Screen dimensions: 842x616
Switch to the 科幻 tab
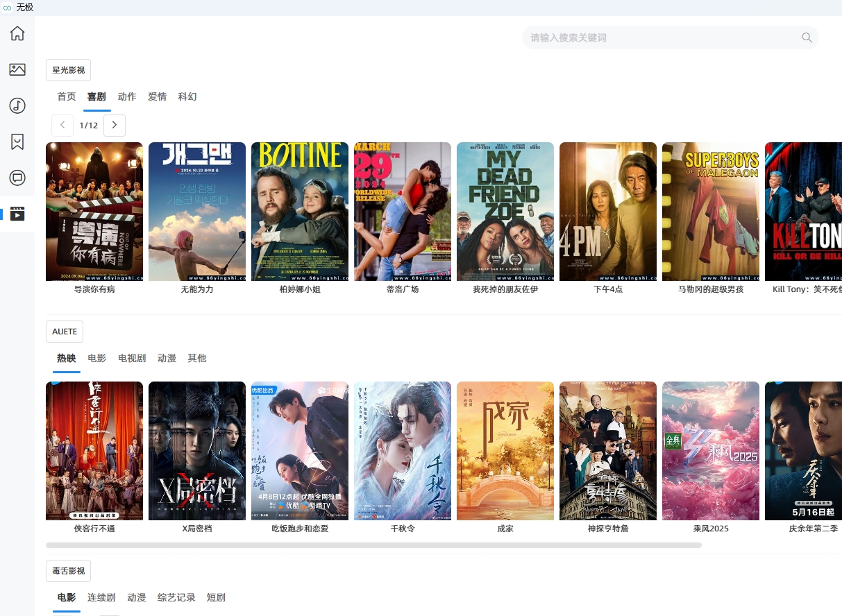point(187,97)
